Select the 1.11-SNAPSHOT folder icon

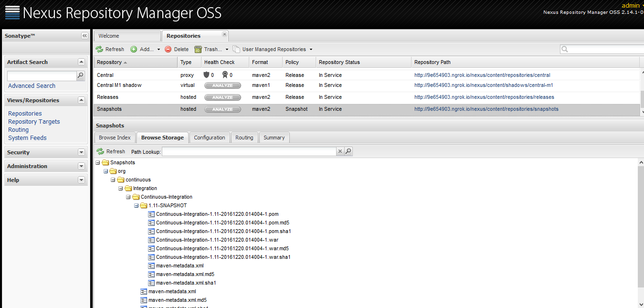coord(144,206)
